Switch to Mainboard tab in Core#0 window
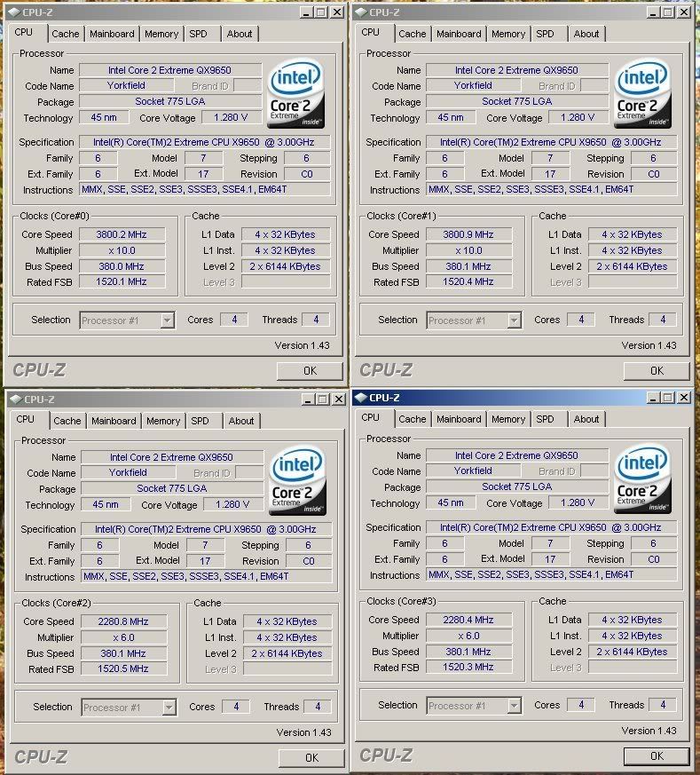 112,34
